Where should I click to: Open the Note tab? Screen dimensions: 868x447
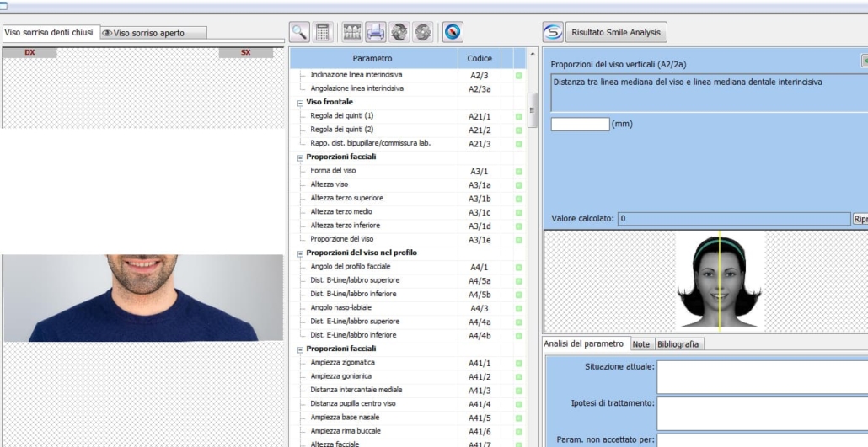coord(641,344)
